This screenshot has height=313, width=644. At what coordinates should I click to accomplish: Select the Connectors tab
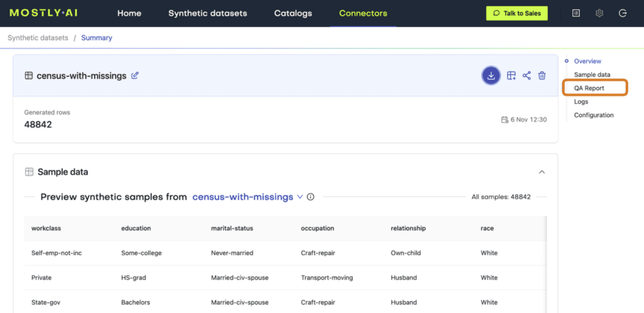363,13
